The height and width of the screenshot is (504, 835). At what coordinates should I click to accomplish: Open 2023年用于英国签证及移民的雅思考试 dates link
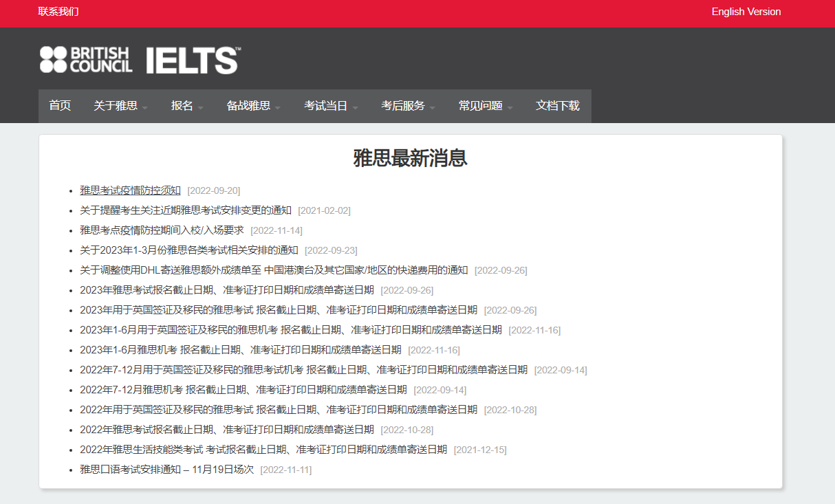tap(279, 310)
